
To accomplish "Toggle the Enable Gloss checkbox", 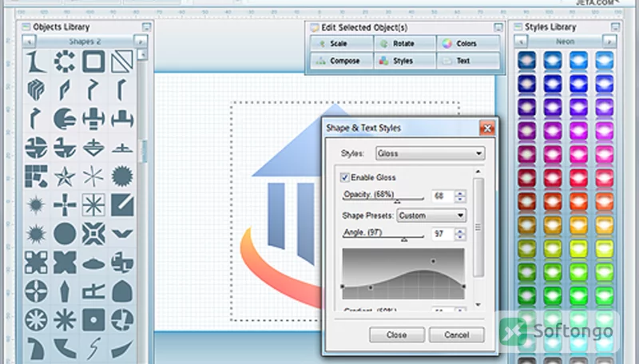I will coord(345,177).
